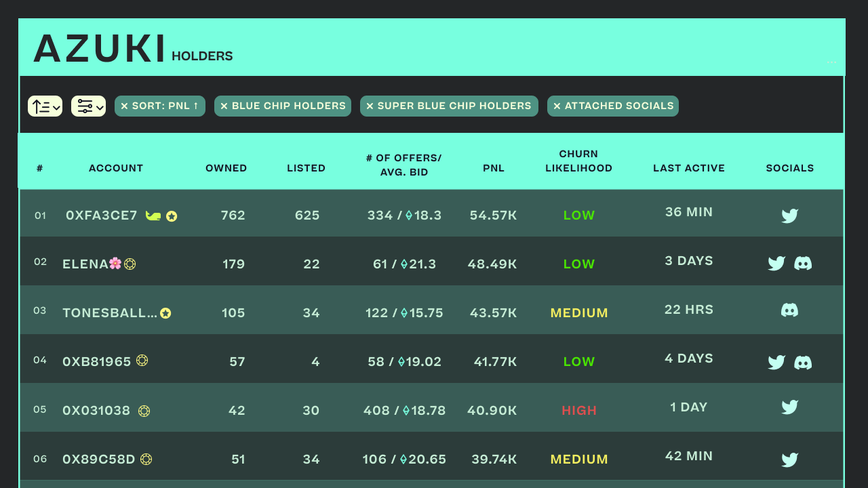Click PNL value 48.49K
This screenshot has width=868, height=488.
point(492,264)
